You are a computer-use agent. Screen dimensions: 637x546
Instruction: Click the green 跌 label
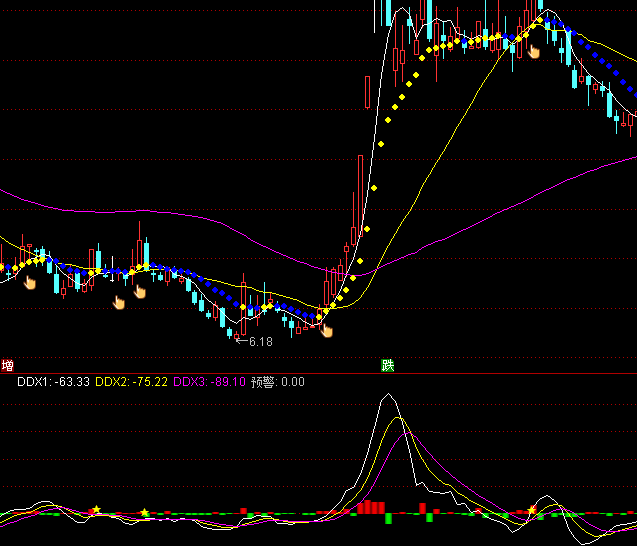point(387,365)
